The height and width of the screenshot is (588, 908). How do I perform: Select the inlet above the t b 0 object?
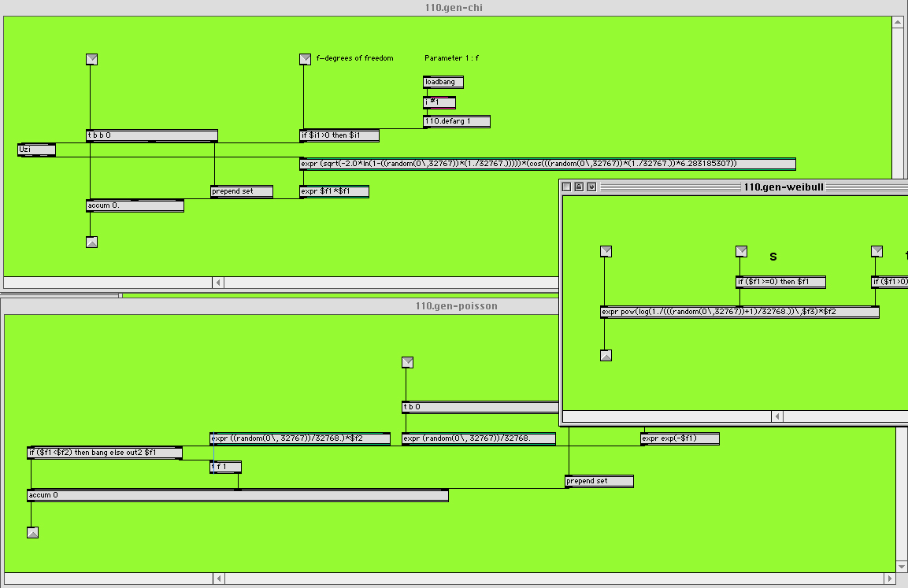[408, 362]
